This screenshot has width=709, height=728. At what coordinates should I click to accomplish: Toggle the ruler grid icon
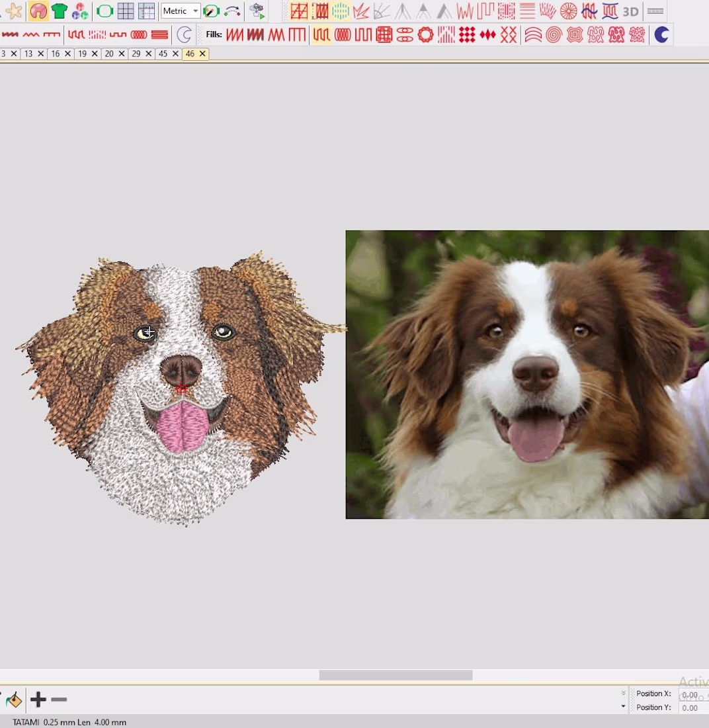click(x=146, y=11)
